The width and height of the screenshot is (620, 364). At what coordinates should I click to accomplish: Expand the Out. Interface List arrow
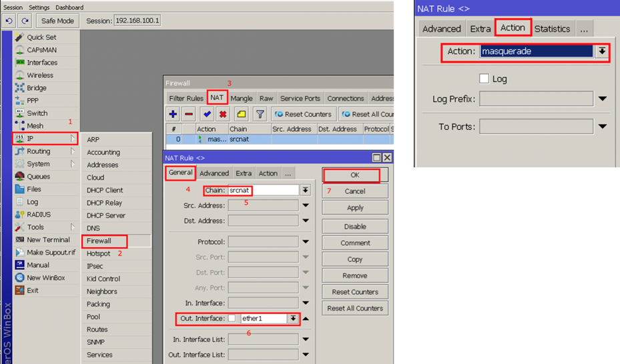point(306,355)
